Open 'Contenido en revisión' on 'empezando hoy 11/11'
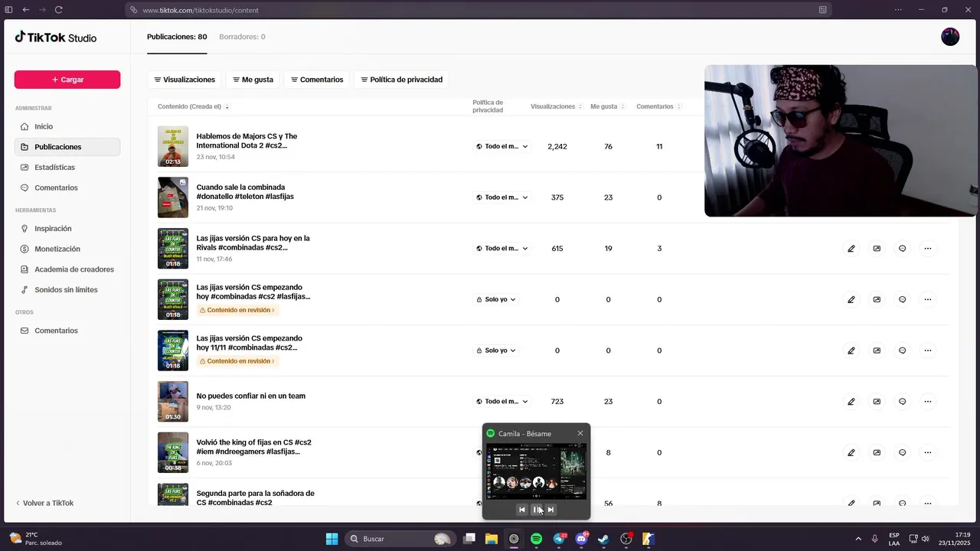 coord(237,361)
